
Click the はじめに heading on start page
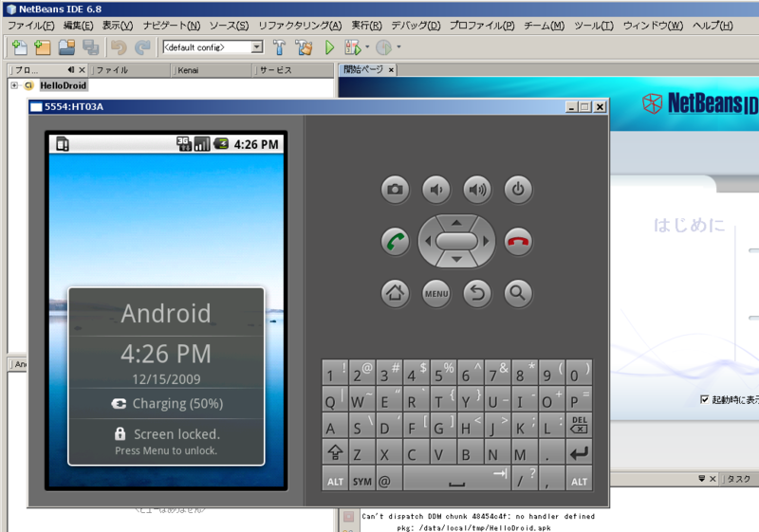click(689, 225)
